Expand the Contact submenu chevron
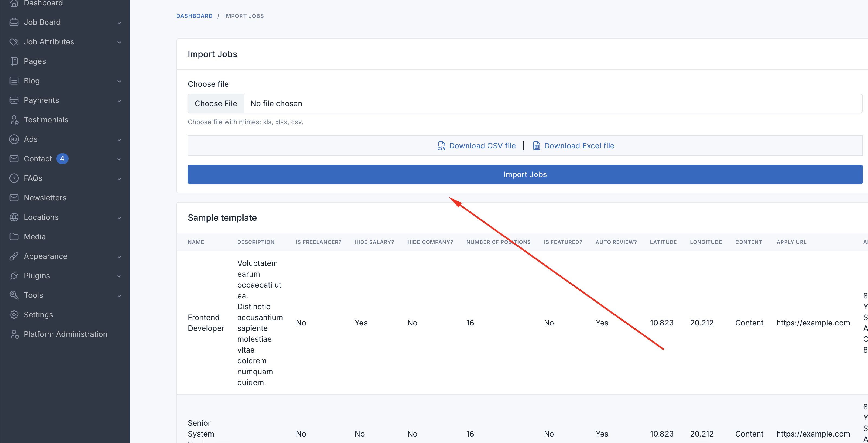Screen dimensions: 868x443 point(119,159)
